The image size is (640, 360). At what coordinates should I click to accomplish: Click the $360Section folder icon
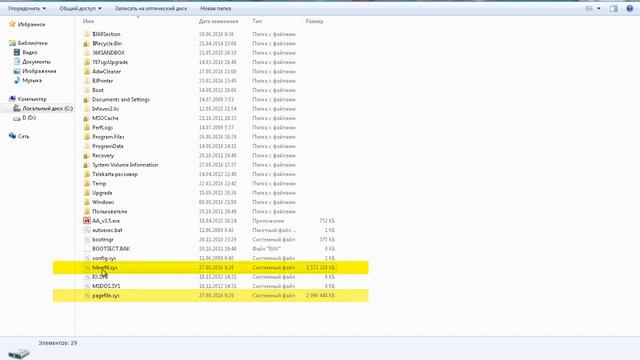click(x=87, y=34)
